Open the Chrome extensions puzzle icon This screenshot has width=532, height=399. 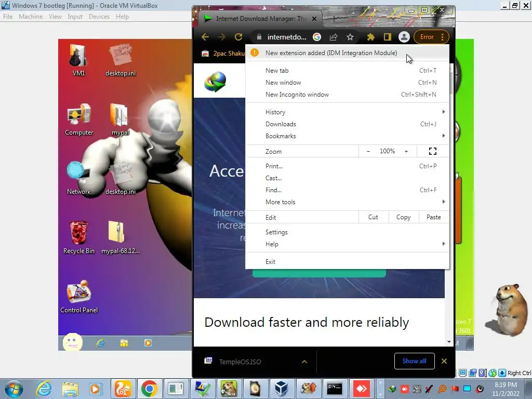(x=370, y=37)
